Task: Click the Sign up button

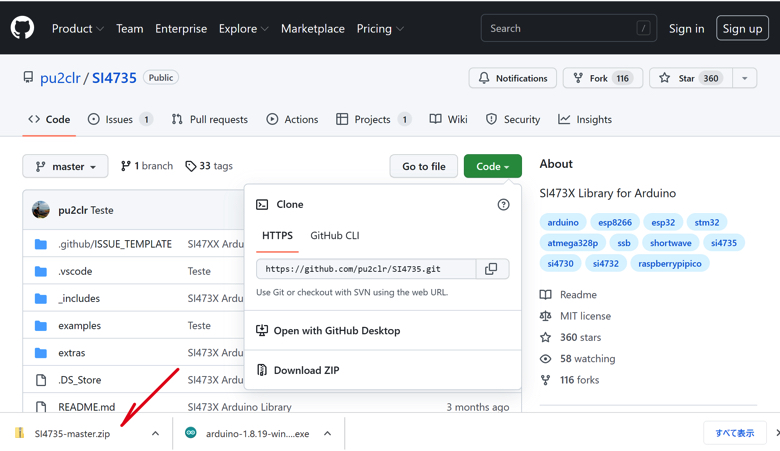Action: coord(742,28)
